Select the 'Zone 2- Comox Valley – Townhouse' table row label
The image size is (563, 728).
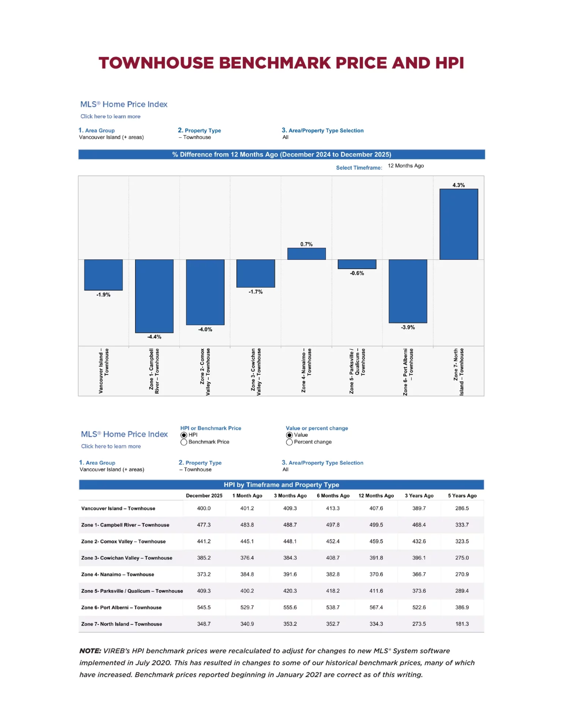[x=123, y=541]
